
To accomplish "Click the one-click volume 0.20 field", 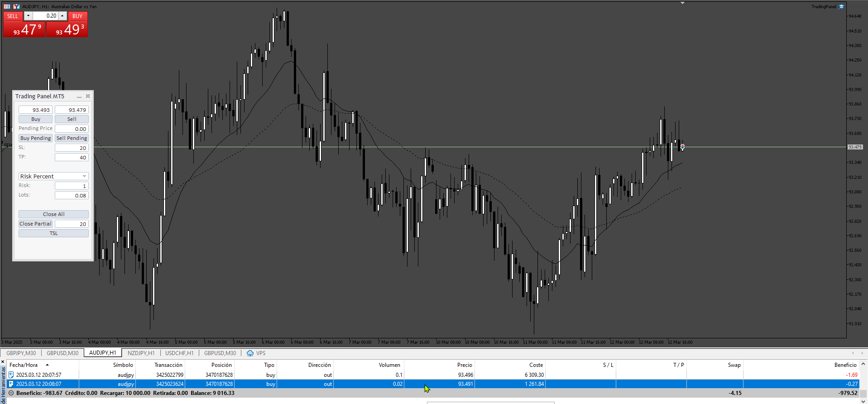I will tap(45, 16).
